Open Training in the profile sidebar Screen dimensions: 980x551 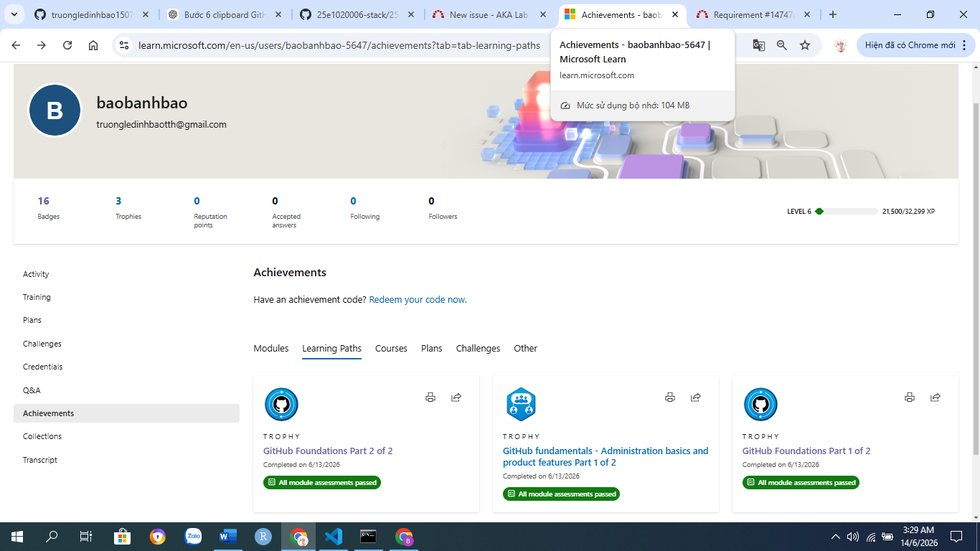coord(37,297)
